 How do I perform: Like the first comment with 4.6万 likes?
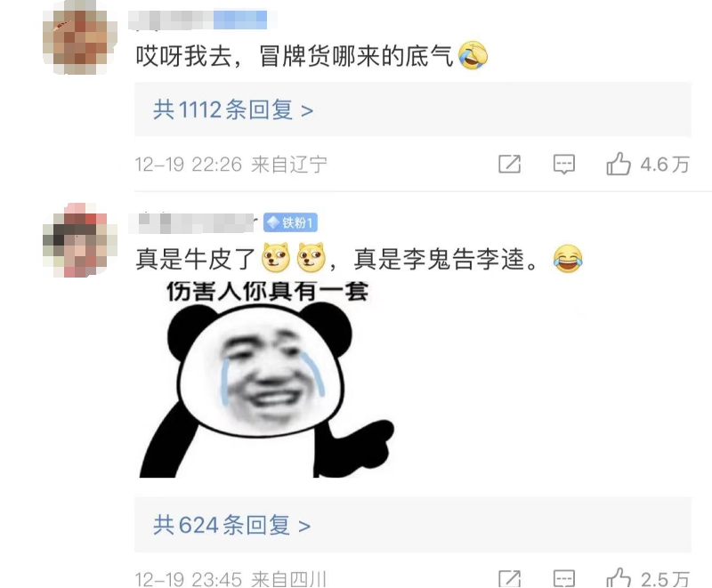[619, 164]
